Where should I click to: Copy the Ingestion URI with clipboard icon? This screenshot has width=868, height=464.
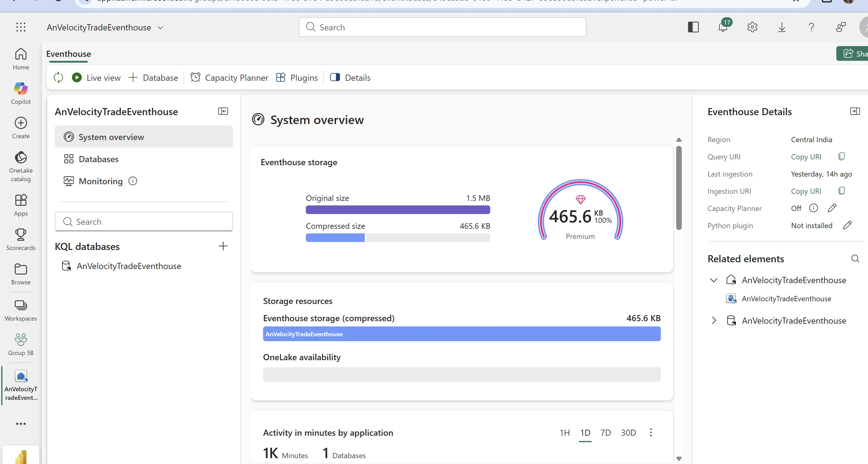(841, 191)
